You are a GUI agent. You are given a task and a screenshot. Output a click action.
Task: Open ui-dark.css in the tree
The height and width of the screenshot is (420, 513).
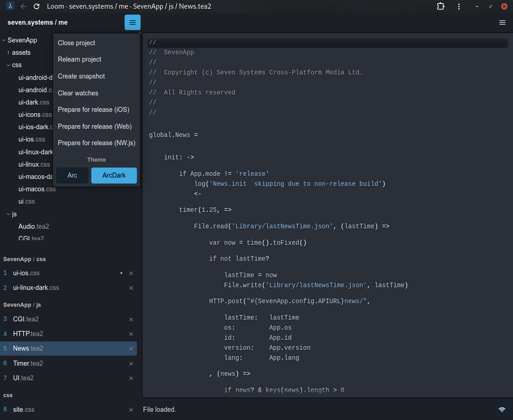pyautogui.click(x=34, y=102)
